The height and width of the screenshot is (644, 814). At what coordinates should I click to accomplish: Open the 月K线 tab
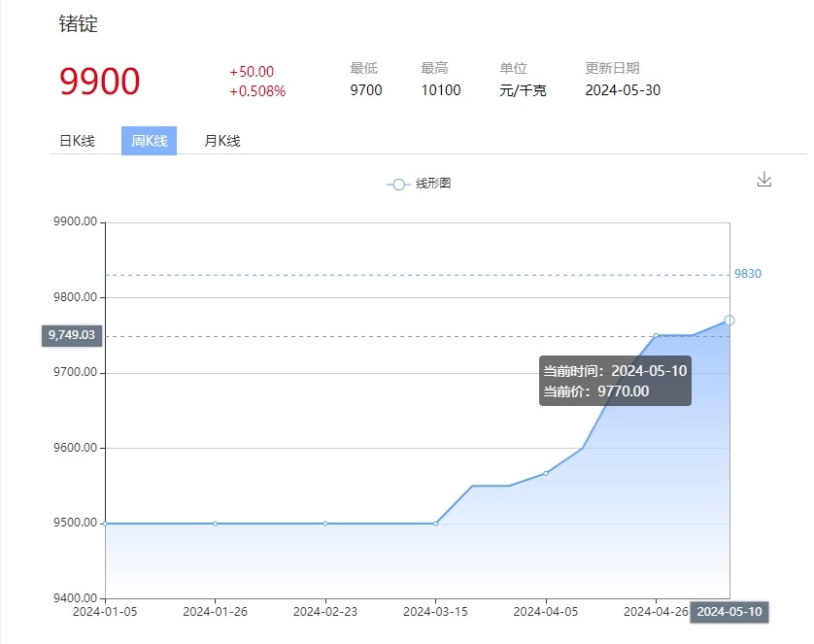222,141
